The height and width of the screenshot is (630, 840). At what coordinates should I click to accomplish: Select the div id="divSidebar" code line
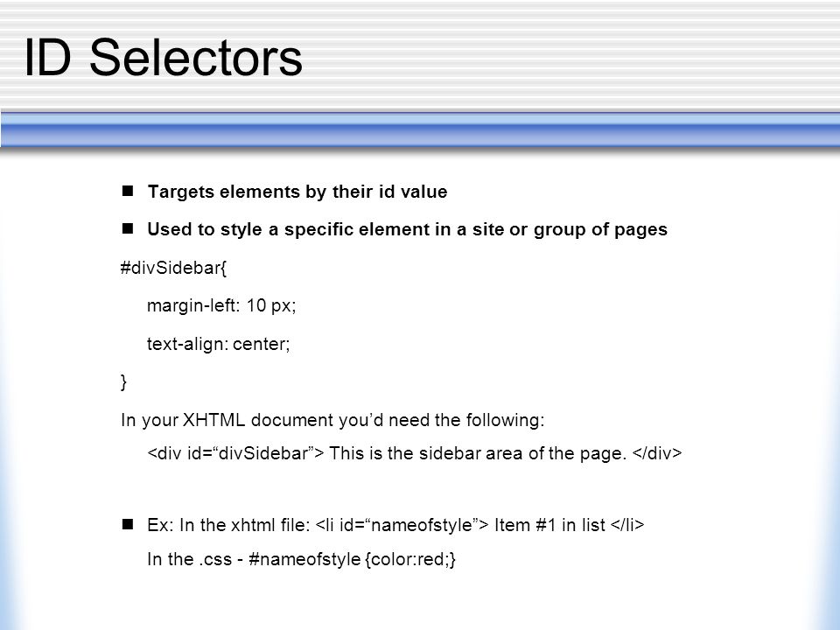(x=414, y=454)
